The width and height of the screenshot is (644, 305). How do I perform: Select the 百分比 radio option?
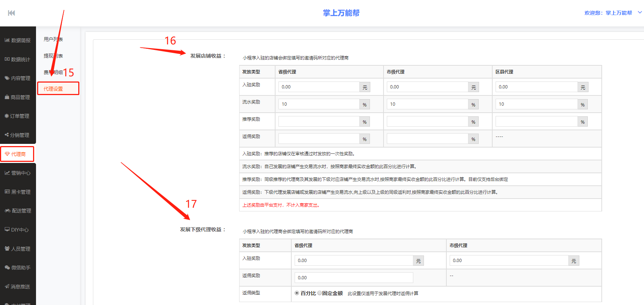pyautogui.click(x=297, y=293)
